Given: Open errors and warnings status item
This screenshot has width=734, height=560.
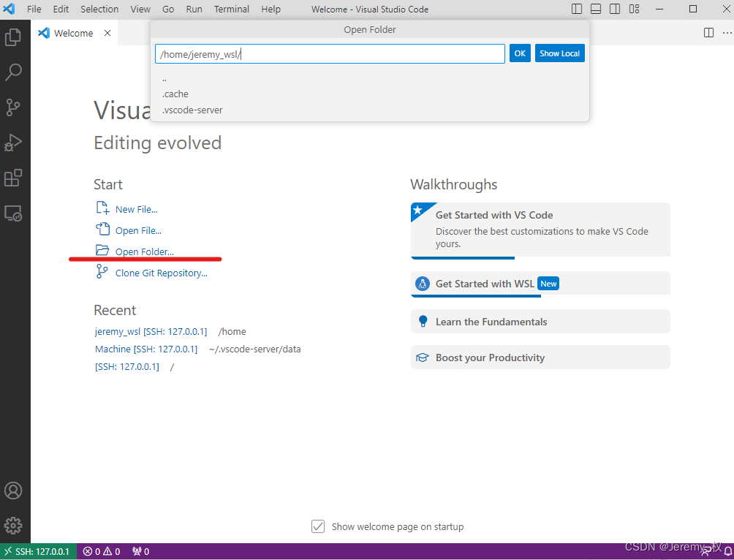Looking at the screenshot, I should click(x=102, y=551).
